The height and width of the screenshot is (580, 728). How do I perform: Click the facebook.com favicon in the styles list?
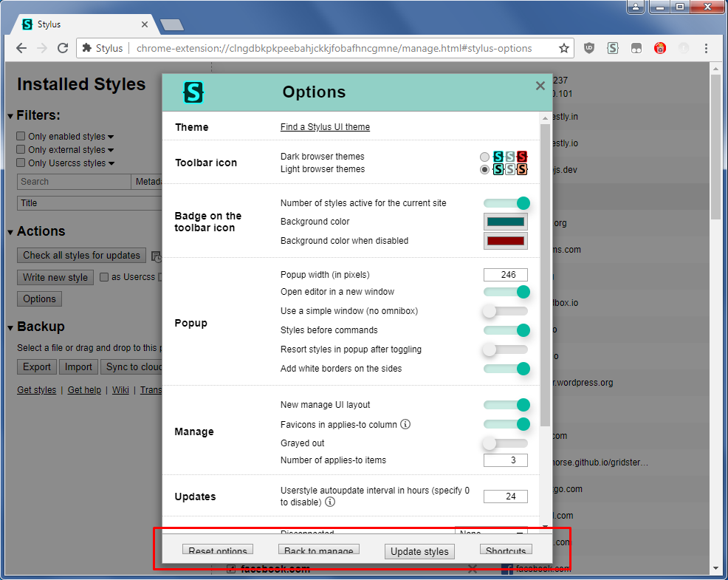[x=509, y=567]
